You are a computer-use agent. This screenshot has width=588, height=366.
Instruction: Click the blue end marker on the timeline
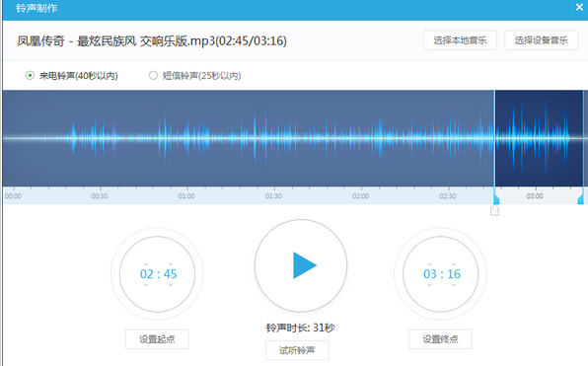tap(580, 199)
